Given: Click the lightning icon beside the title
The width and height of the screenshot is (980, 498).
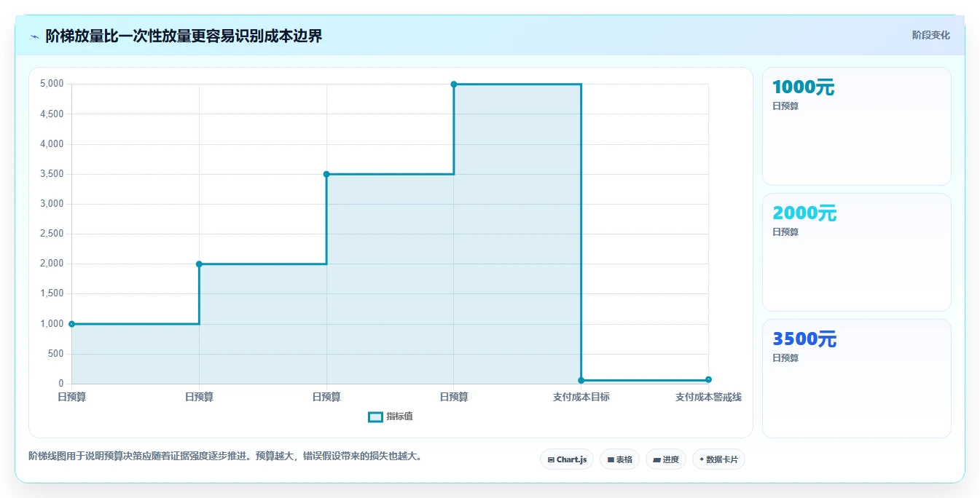Looking at the screenshot, I should [x=35, y=36].
